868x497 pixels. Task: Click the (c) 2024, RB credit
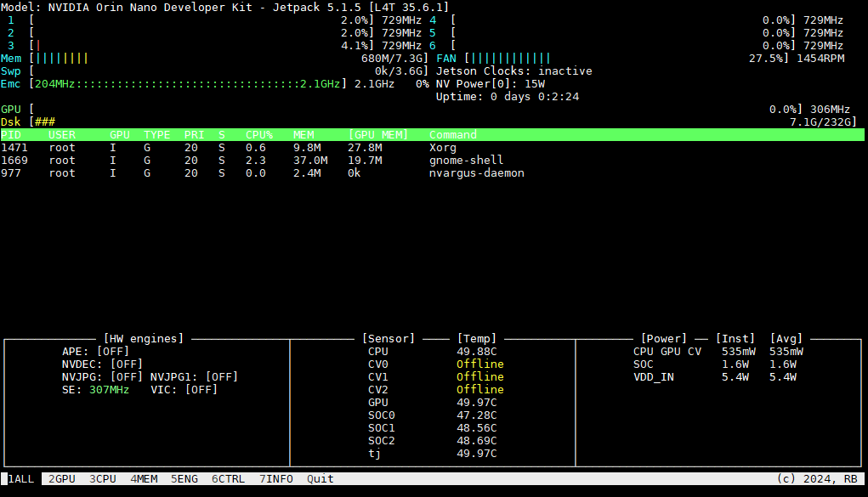817,479
